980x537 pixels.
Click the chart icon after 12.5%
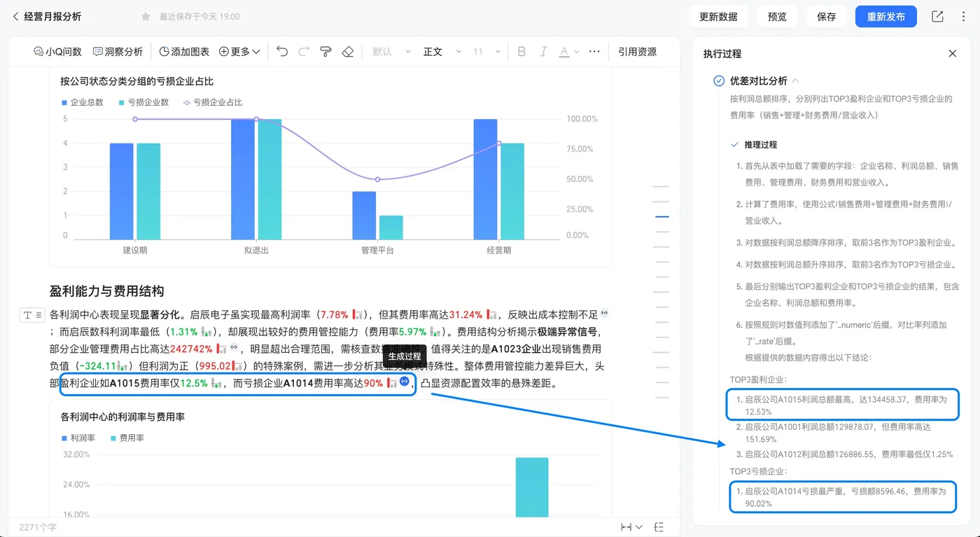[216, 383]
